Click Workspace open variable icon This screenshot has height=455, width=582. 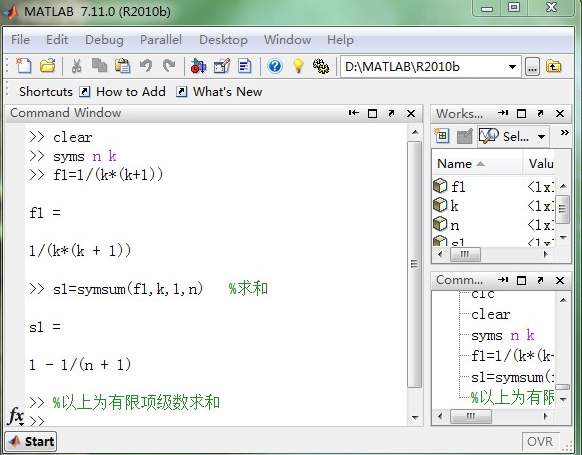[464, 136]
